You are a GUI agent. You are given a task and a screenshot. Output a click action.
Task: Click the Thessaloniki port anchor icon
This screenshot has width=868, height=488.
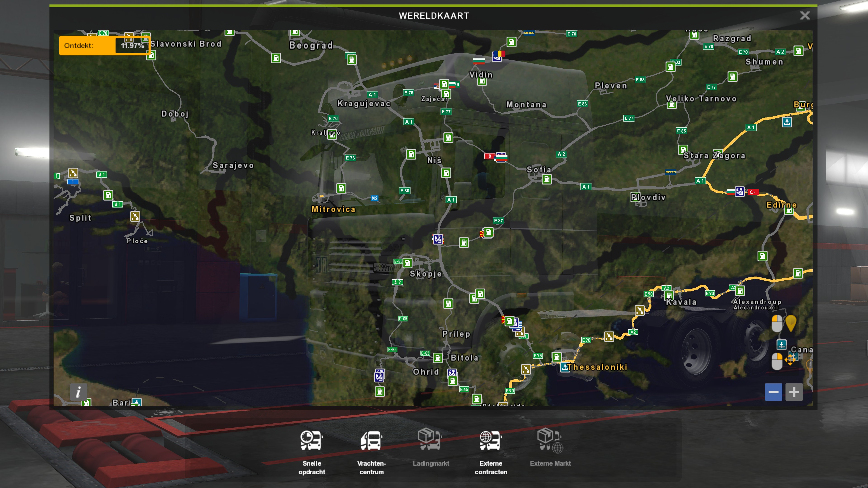pos(565,367)
